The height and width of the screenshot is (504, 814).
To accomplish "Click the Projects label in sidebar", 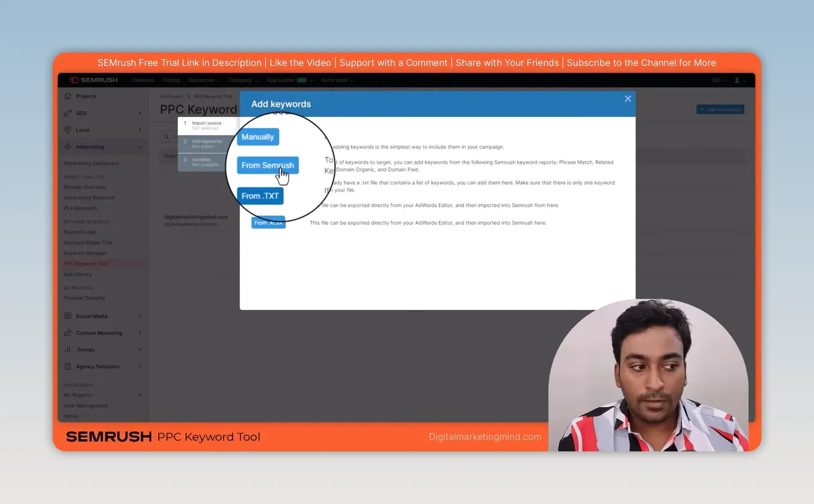I will 86,96.
